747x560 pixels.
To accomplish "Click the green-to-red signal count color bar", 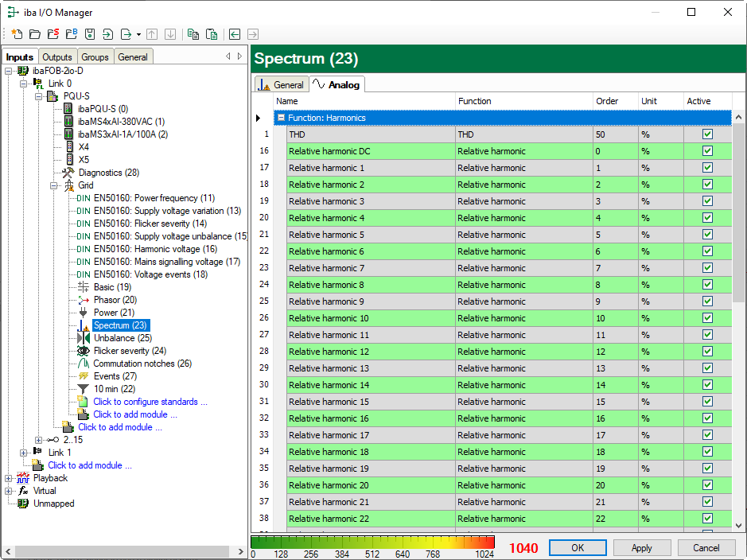I will 372,542.
